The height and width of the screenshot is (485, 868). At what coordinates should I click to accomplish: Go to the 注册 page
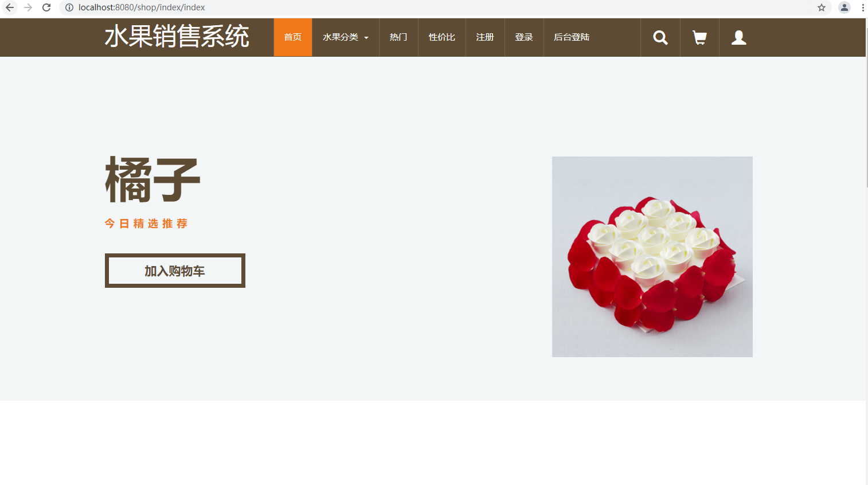(x=485, y=37)
